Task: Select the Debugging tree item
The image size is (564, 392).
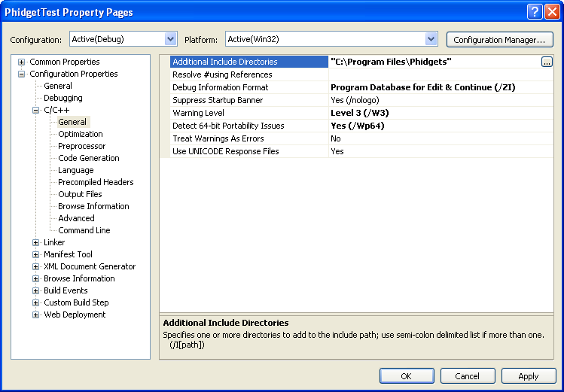Action: coord(63,98)
